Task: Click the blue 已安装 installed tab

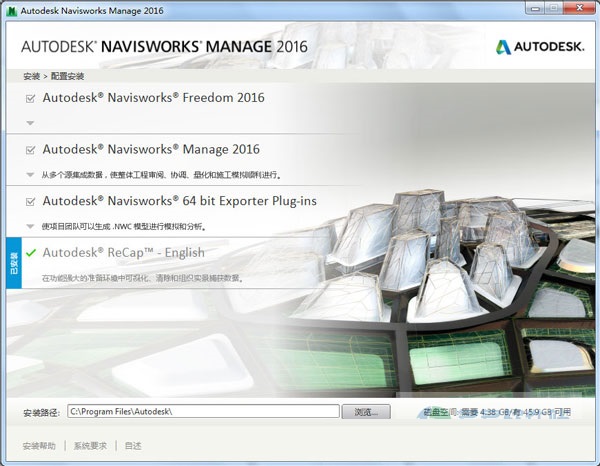Action: 14,263
